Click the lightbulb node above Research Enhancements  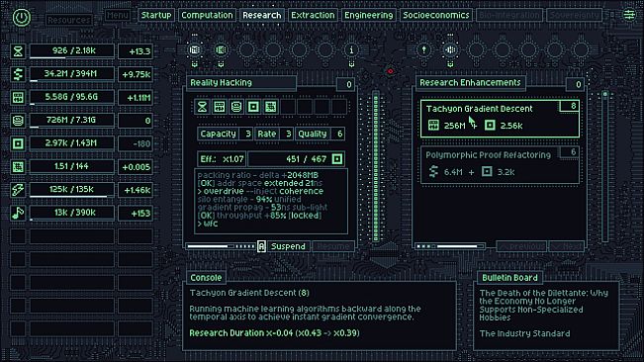click(424, 50)
